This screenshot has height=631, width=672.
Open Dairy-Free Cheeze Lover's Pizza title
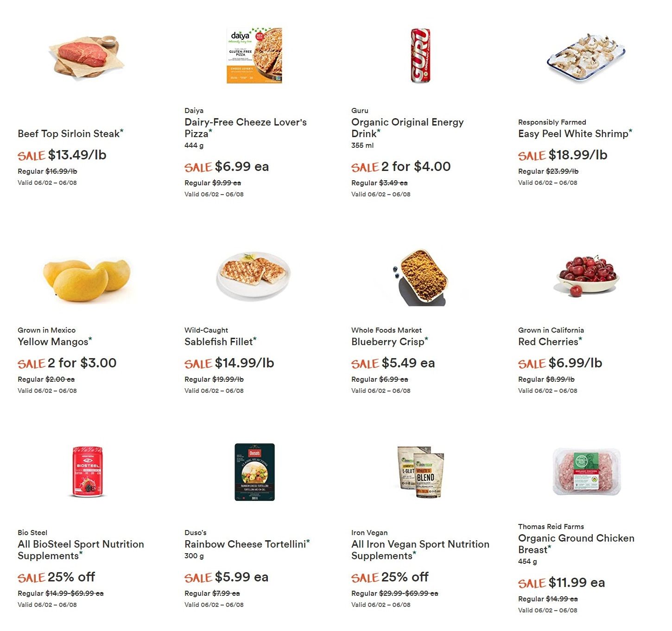coord(246,128)
